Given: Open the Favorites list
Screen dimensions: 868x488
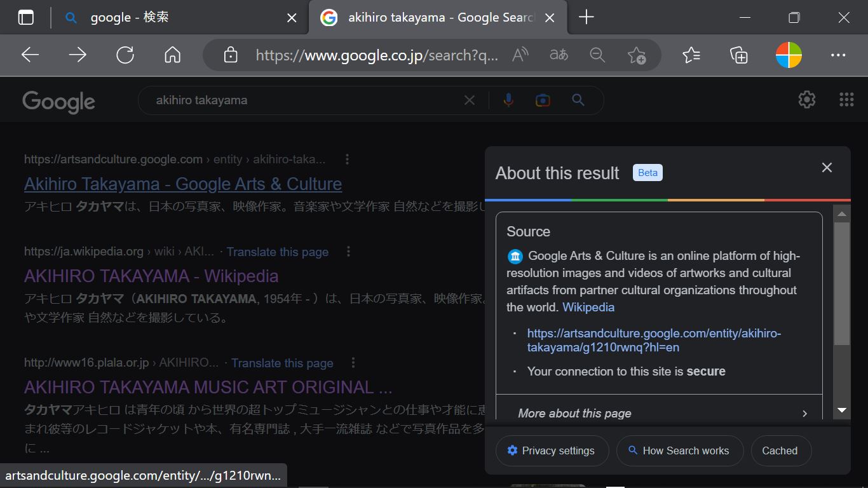Looking at the screenshot, I should coord(691,55).
